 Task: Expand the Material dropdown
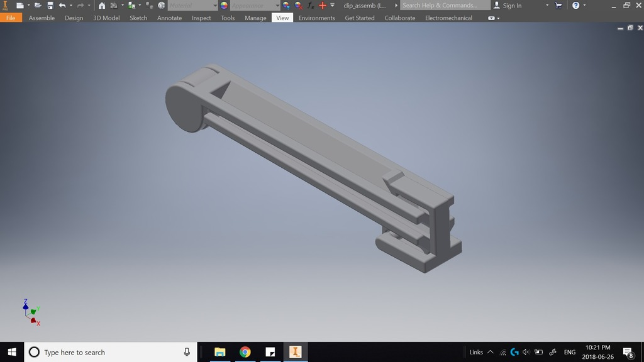(x=215, y=5)
